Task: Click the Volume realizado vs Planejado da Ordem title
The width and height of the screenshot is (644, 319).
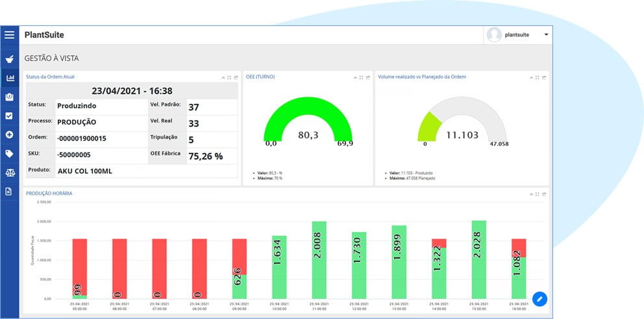Action: point(422,77)
